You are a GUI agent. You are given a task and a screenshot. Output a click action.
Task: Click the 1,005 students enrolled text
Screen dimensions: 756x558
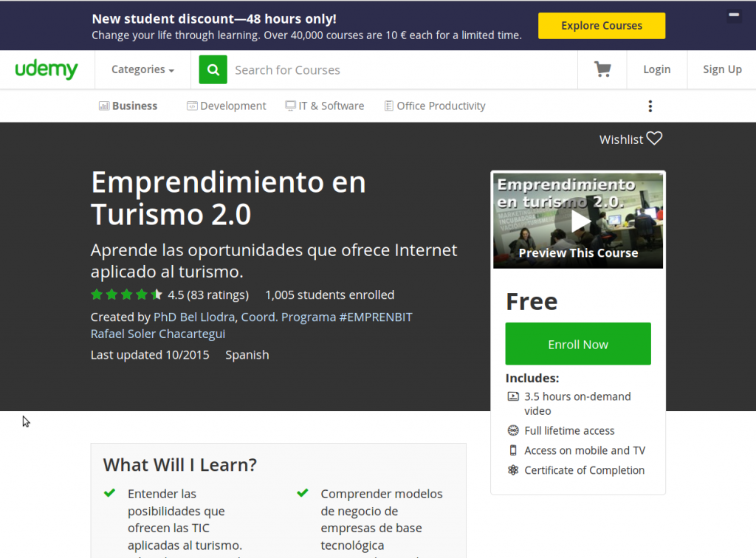330,295
